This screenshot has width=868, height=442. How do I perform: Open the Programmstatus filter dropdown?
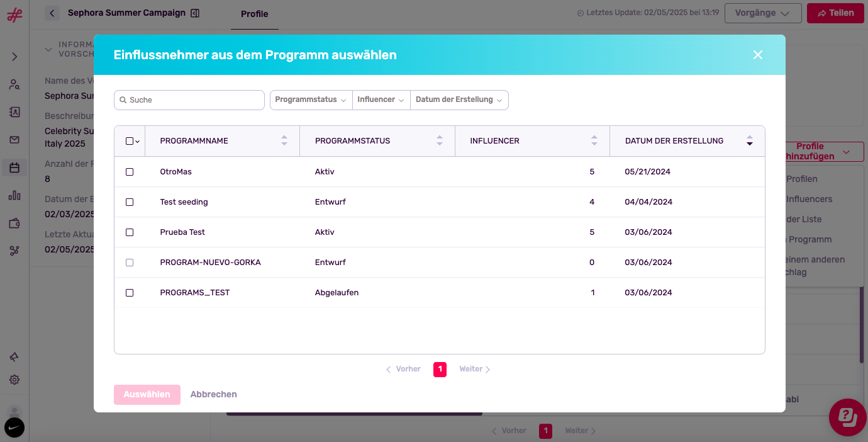311,100
